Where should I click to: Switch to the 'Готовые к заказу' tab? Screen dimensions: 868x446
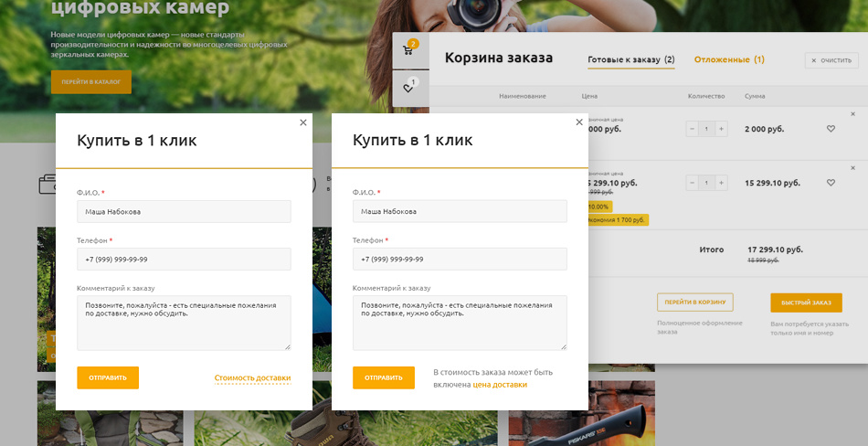[630, 59]
